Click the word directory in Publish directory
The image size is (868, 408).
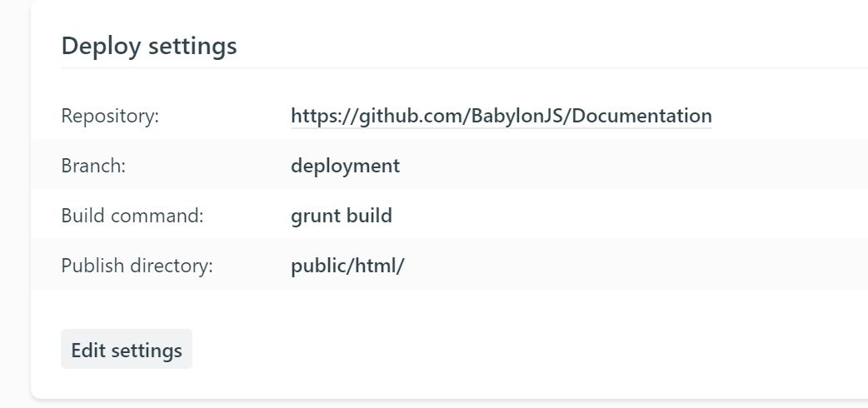coord(171,266)
